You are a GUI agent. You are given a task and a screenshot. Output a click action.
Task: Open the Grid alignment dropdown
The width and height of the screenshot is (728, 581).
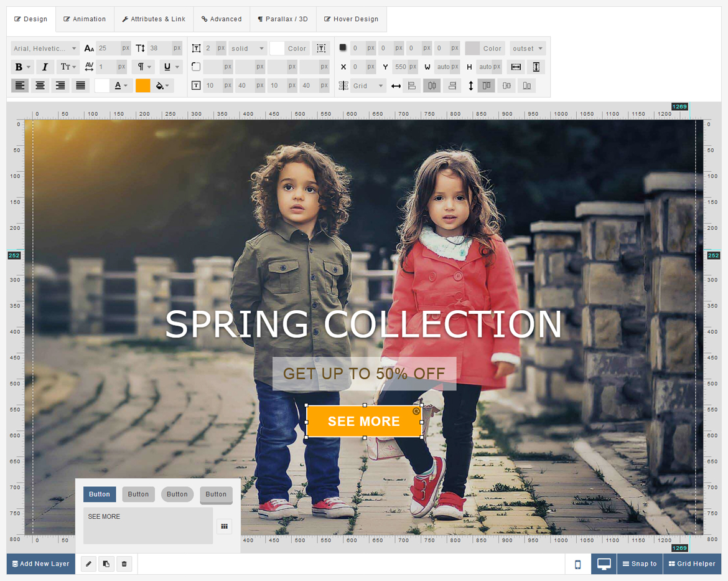[x=368, y=86]
